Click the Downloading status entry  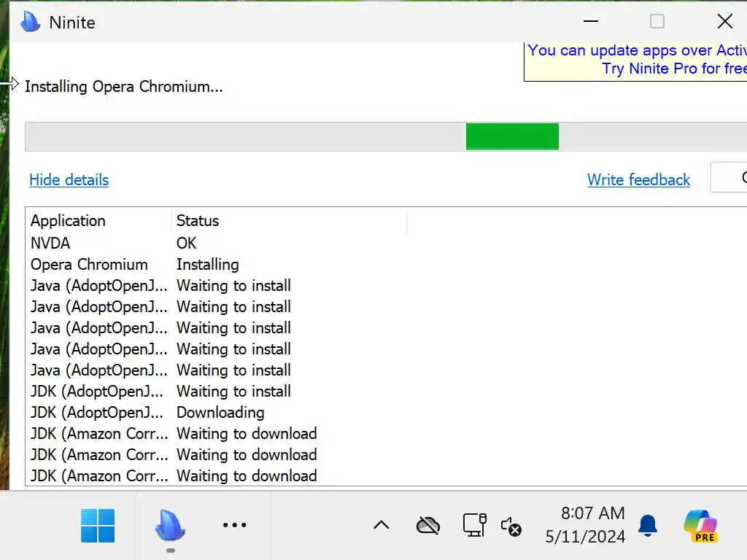(220, 413)
